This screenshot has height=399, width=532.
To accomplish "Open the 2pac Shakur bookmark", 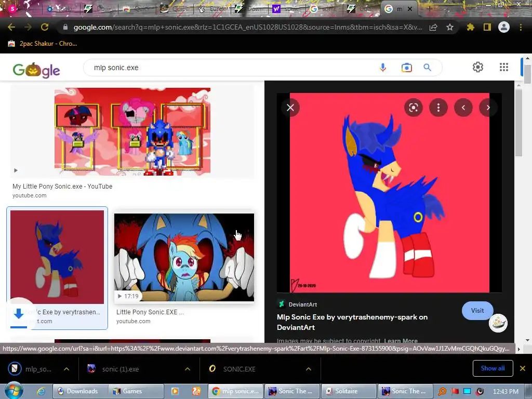I will coord(43,44).
